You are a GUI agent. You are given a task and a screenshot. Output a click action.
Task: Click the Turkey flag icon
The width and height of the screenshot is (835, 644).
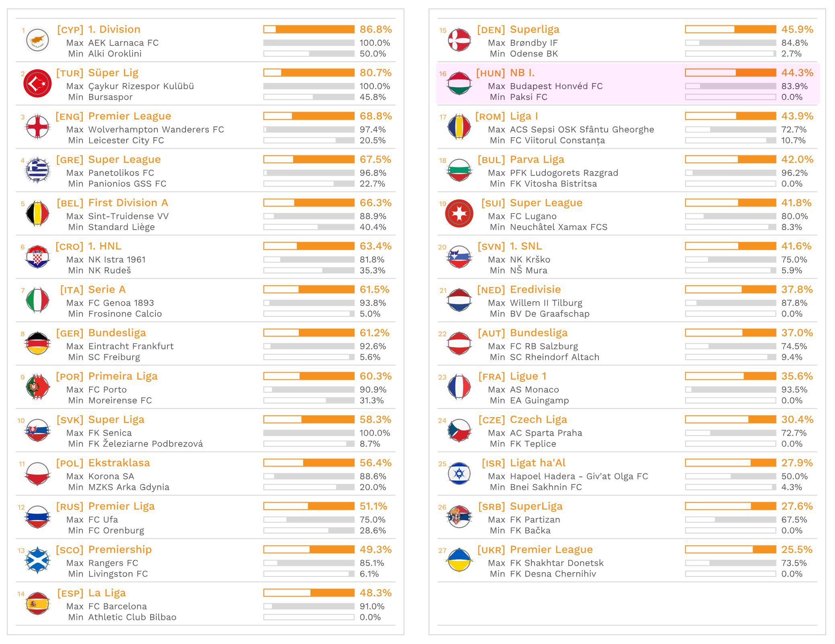coord(37,84)
